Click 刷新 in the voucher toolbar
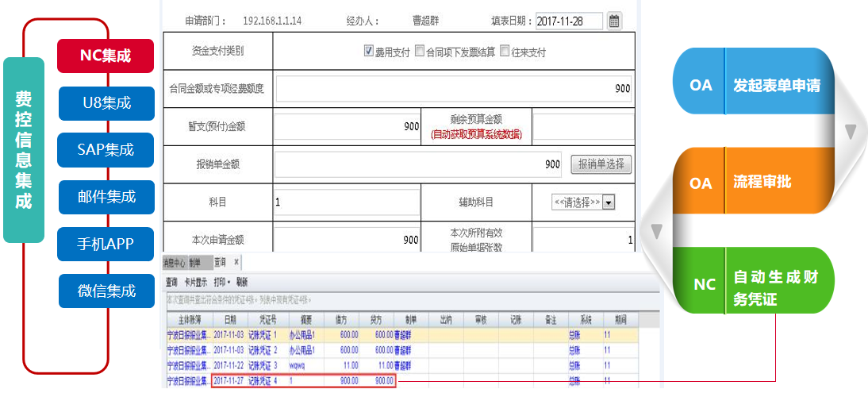 click(242, 282)
